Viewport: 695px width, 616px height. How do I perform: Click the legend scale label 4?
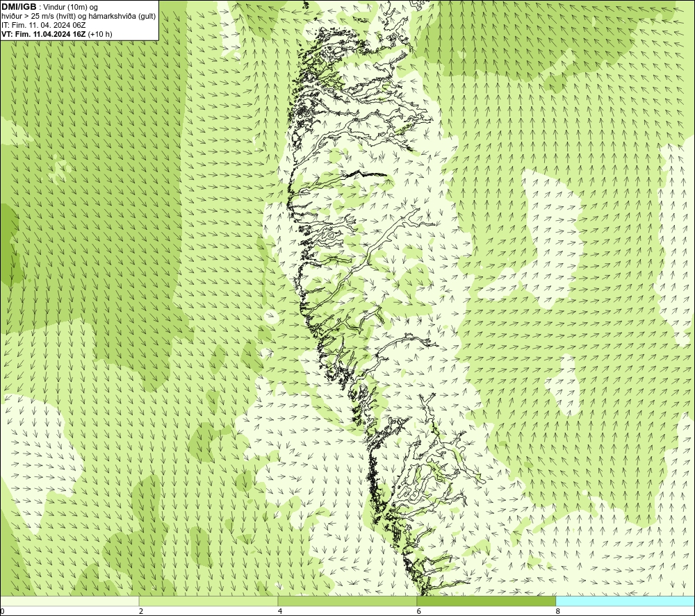(280, 611)
